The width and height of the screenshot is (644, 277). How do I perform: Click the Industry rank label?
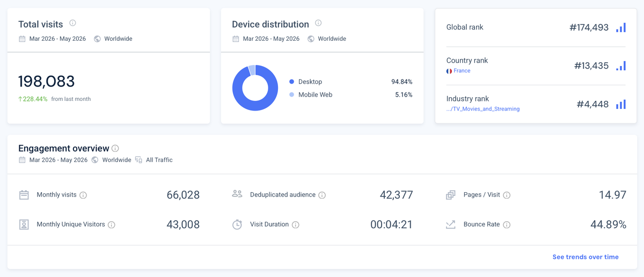[468, 99]
